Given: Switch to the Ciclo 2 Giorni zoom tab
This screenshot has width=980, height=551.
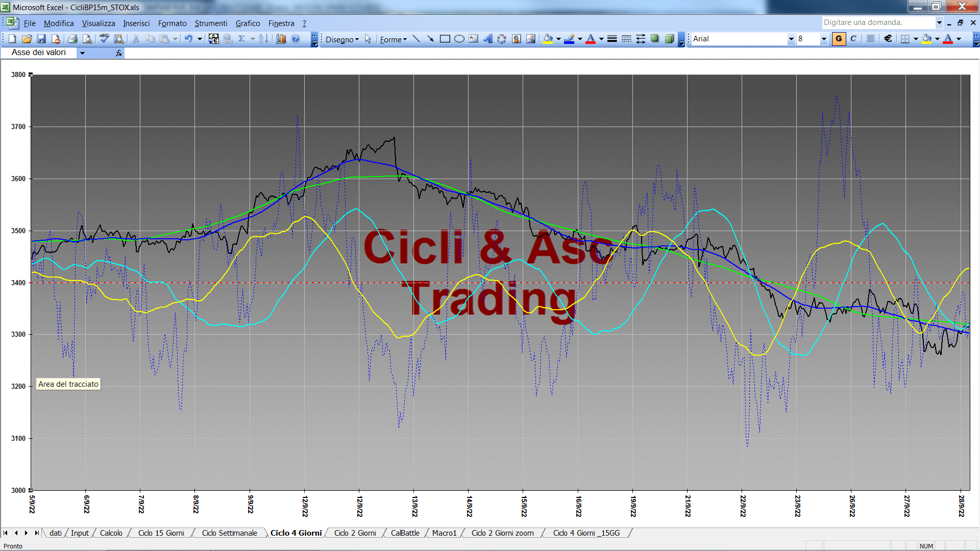Looking at the screenshot, I should point(503,533).
